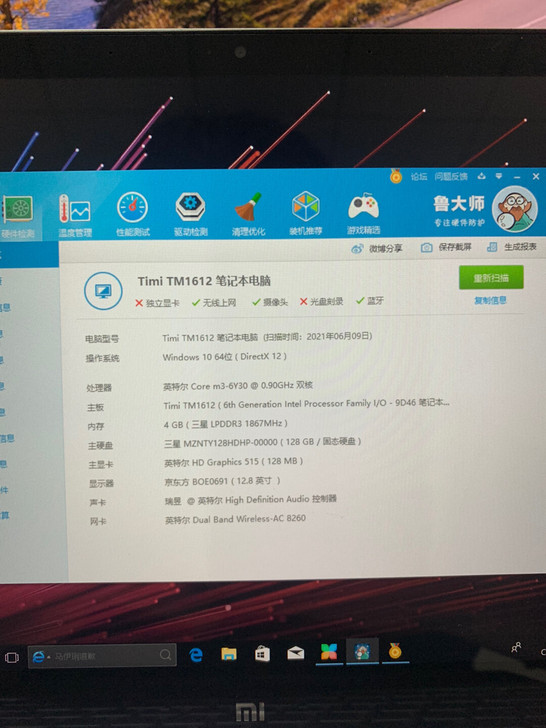The height and width of the screenshot is (728, 546).
Task: Click the 复制信息 copy info link
Action: coord(490,300)
